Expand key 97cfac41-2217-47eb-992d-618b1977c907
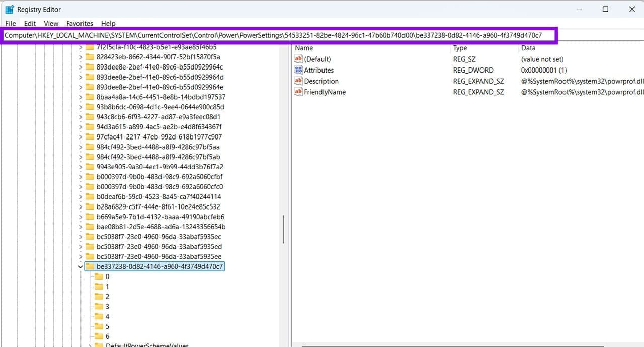 (80, 137)
